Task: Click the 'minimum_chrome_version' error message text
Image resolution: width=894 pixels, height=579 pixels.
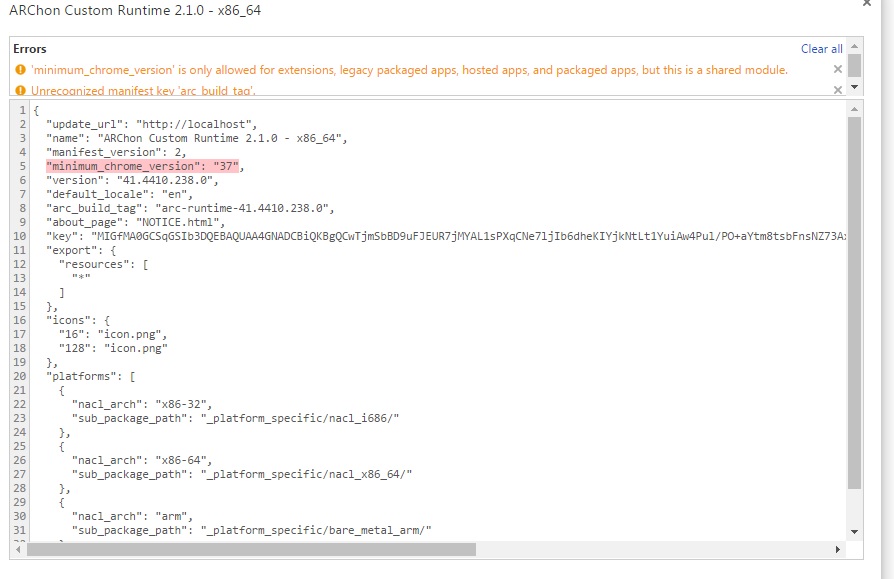Action: pyautogui.click(x=409, y=70)
